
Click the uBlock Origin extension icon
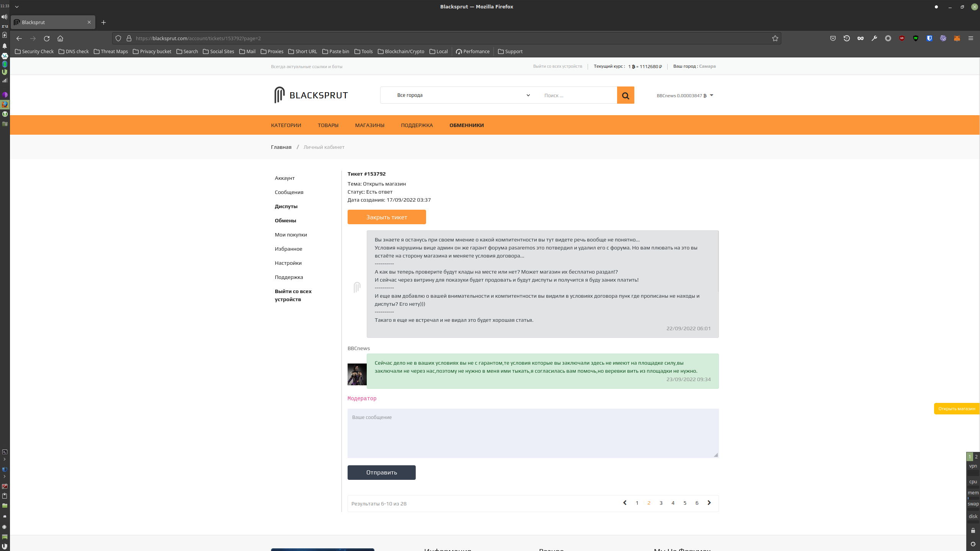pos(902,38)
